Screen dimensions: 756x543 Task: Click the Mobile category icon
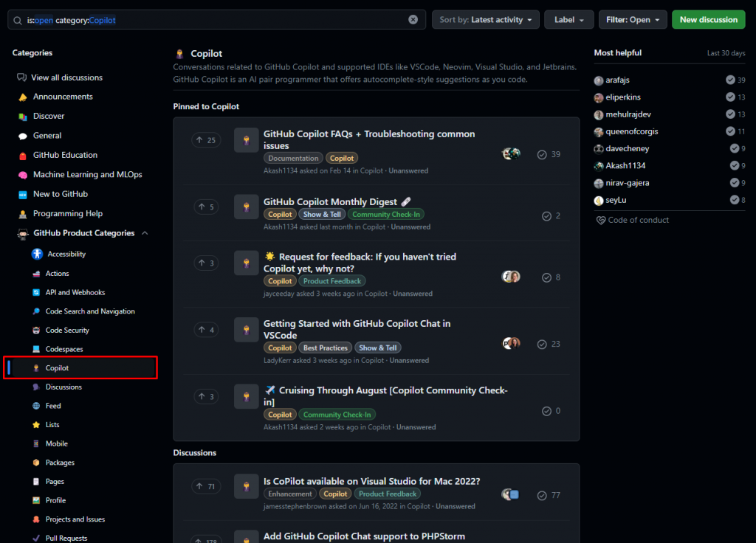pos(36,443)
